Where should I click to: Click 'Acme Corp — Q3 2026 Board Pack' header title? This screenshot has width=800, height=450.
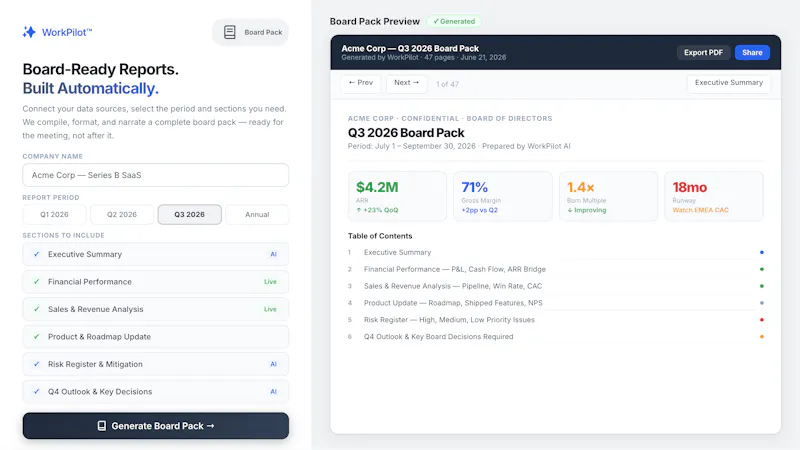coord(410,48)
